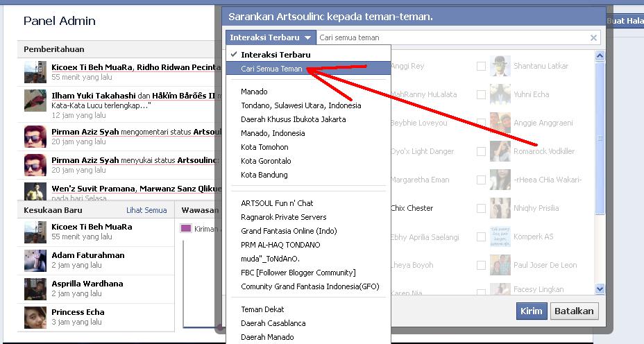Screen dimensions: 644x344
Task: Click Shantanu Latkar's profile thumbnail
Action: pyautogui.click(x=500, y=66)
